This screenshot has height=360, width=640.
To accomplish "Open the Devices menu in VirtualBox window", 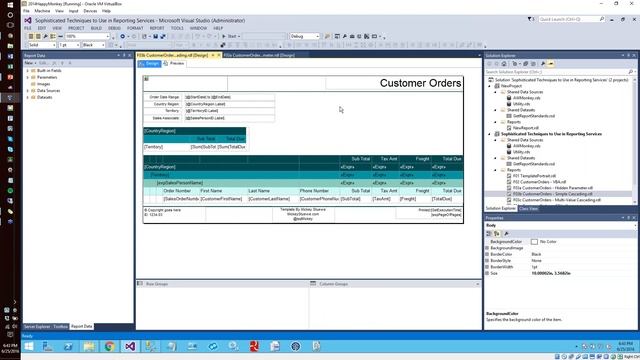I will coord(90,11).
